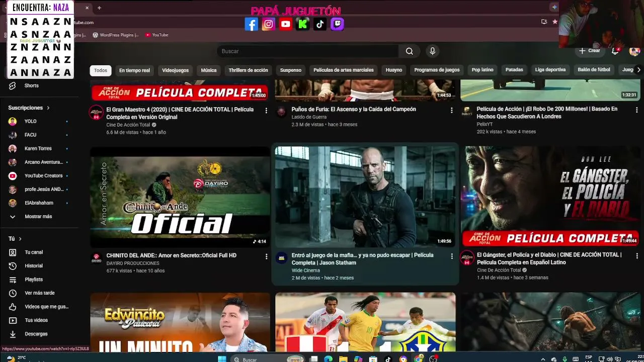Start voice search with the microphone
The height and width of the screenshot is (362, 644).
pos(432,51)
